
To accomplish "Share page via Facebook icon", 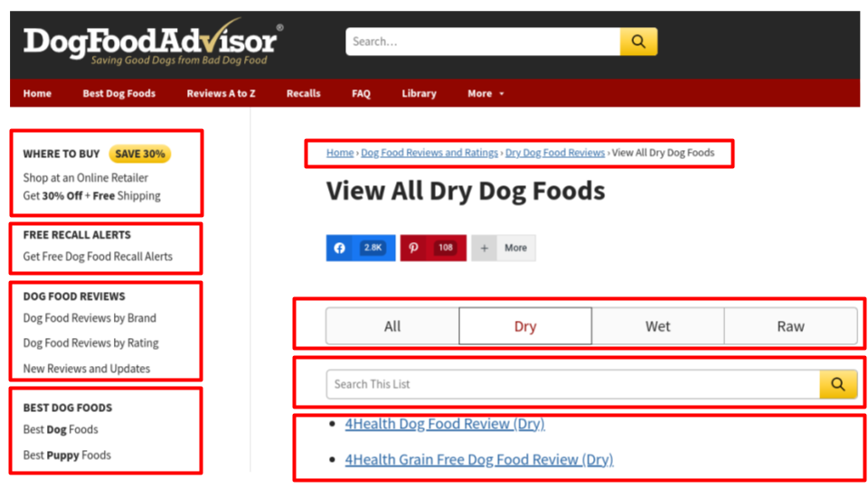I will click(x=339, y=248).
